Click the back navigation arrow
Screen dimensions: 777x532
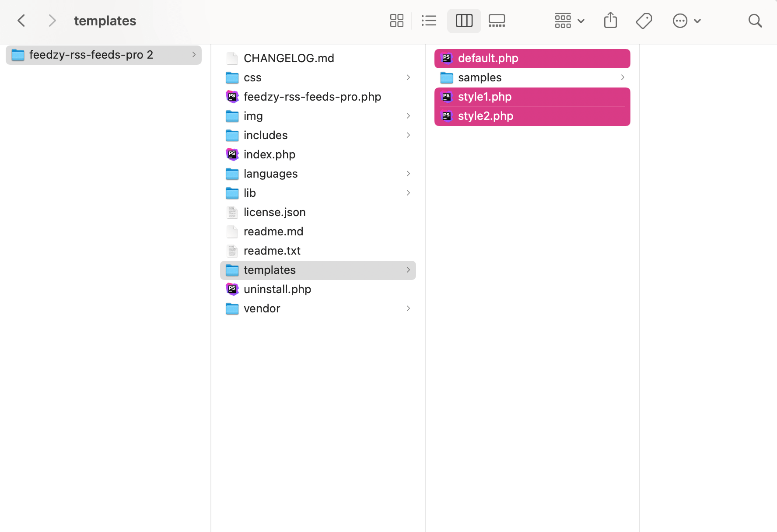pos(21,21)
